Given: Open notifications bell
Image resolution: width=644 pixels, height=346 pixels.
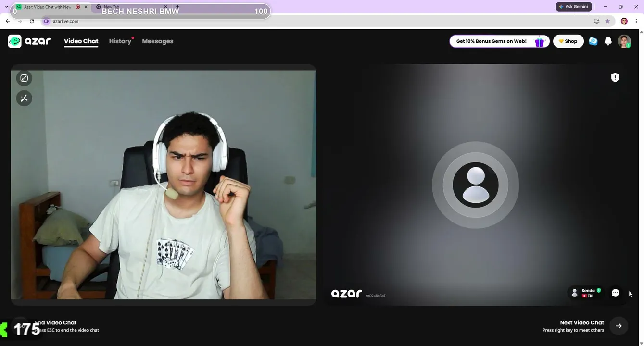Looking at the screenshot, I should point(608,41).
